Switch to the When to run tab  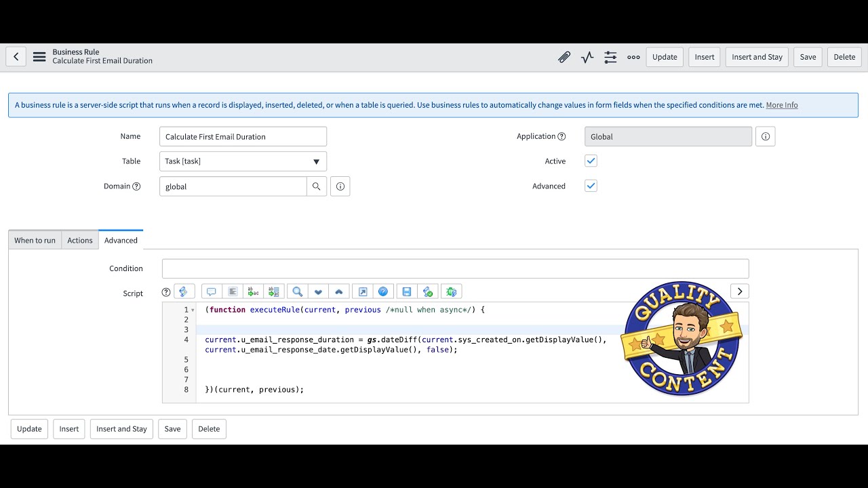tap(35, 240)
